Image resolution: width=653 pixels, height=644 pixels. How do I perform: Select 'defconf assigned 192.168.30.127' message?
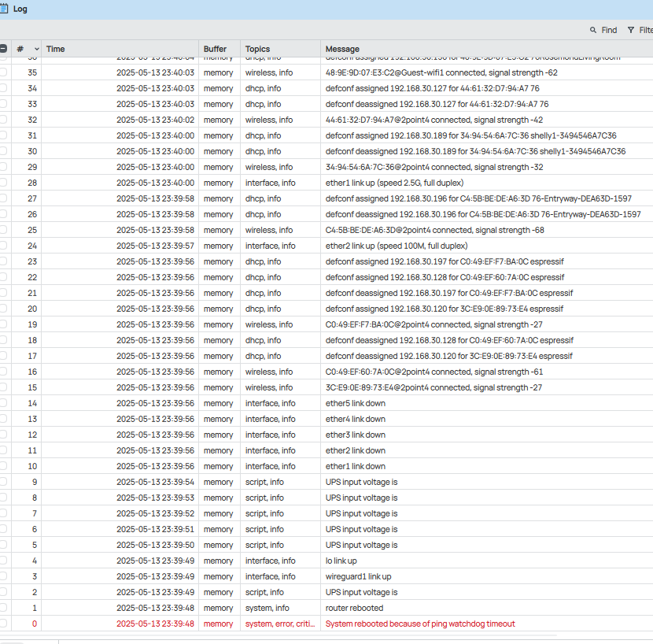click(x=432, y=88)
